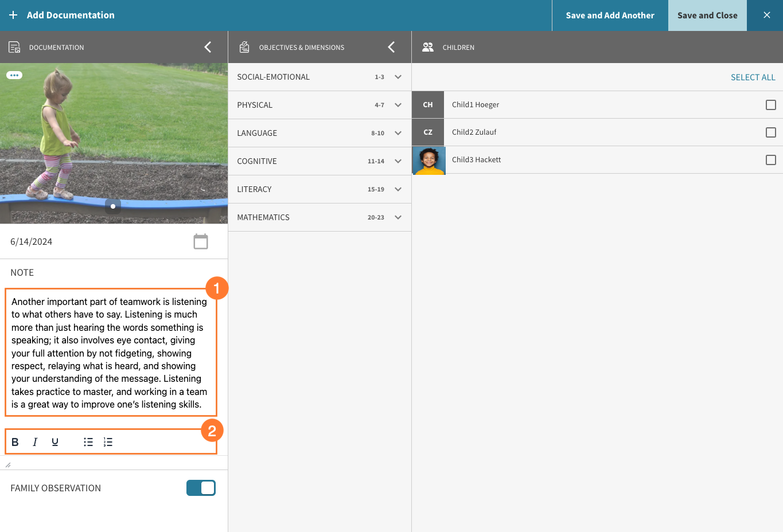
Task: Apply underline formatting in the note
Action: tap(54, 441)
